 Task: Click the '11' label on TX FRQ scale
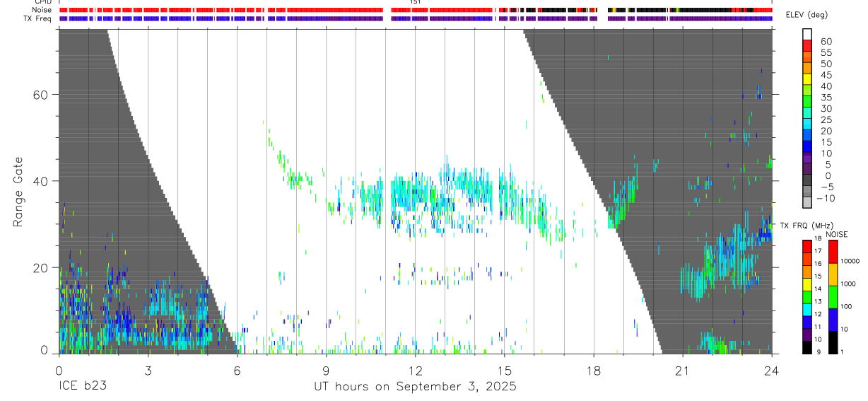[x=819, y=326]
